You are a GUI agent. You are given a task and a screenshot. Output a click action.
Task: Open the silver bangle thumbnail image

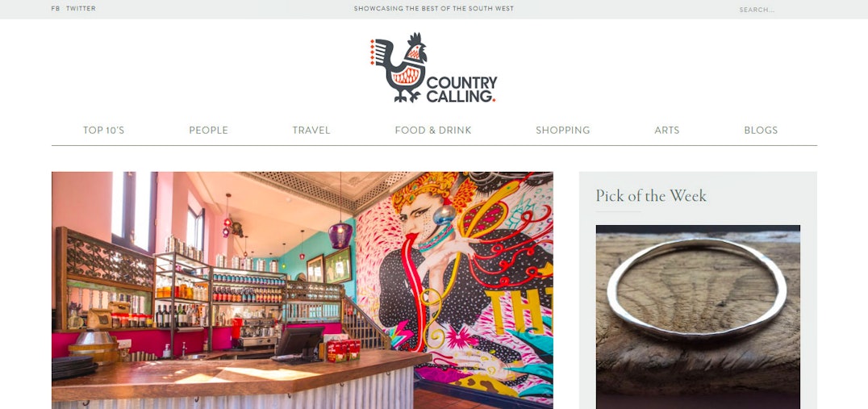pyautogui.click(x=698, y=316)
